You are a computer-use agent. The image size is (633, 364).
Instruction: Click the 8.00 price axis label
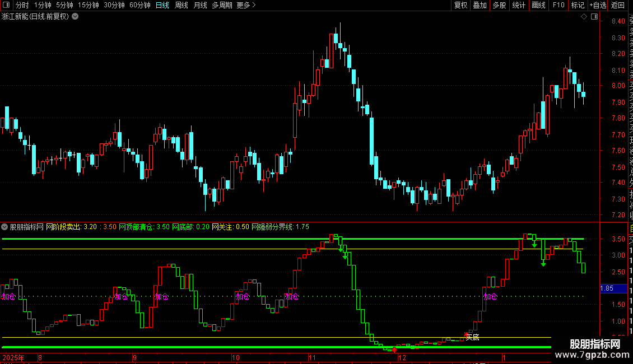(x=618, y=86)
